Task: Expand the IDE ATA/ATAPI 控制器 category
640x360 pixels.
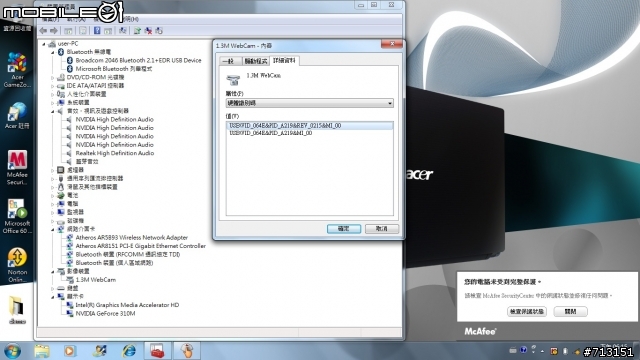Action: (x=53, y=86)
